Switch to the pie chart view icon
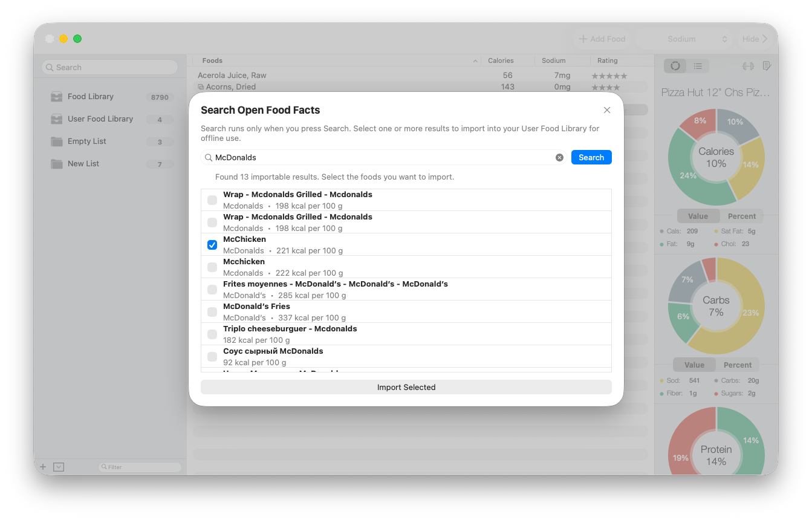 point(675,66)
